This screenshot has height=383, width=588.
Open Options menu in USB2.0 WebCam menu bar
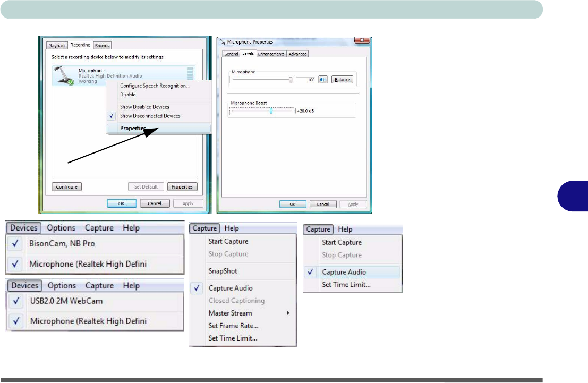[62, 285]
